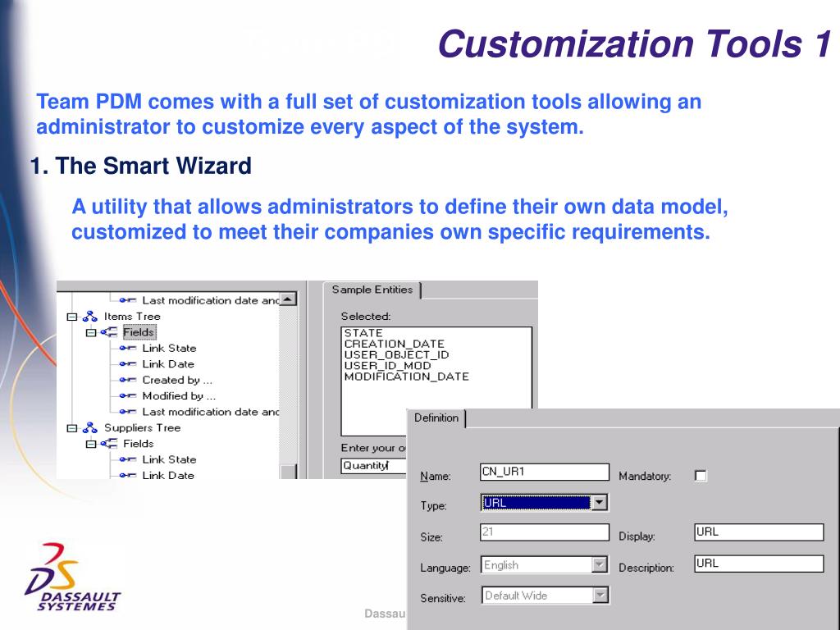Click the Link State field icon under Items Tree
This screenshot has width=840, height=630.
click(x=127, y=348)
